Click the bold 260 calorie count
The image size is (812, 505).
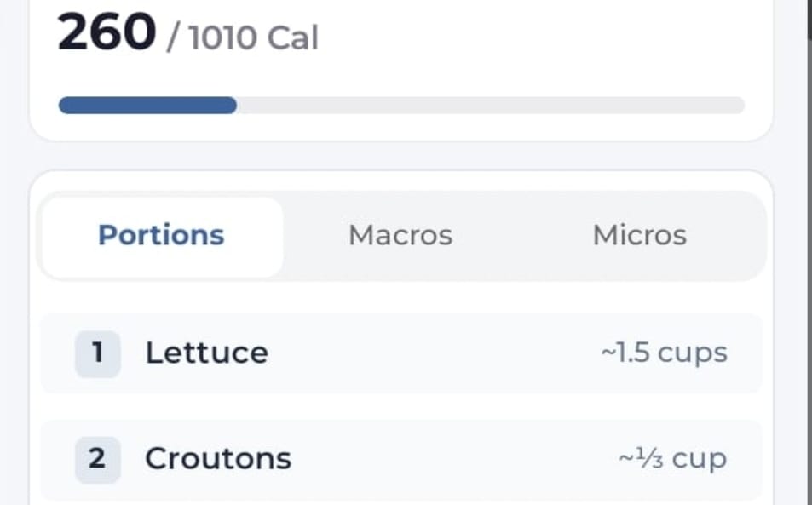(107, 32)
